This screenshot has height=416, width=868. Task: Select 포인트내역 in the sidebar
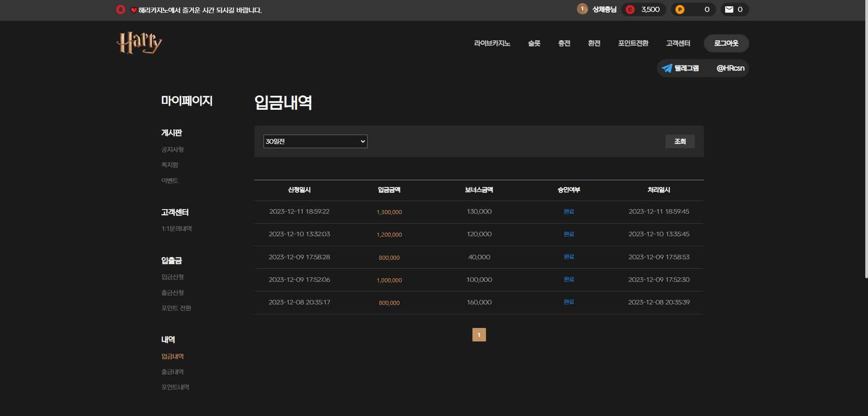coord(175,387)
